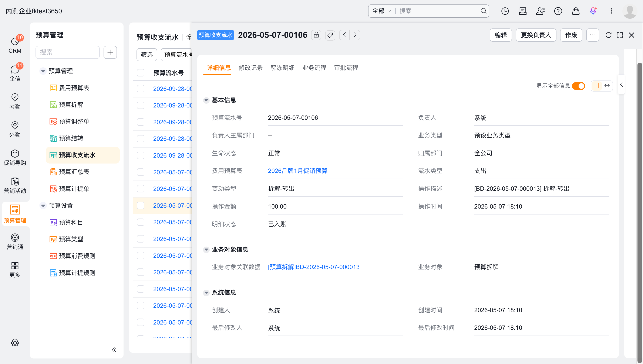Image resolution: width=643 pixels, height=364 pixels.
Task: Select the 详细信息 tab
Action: (x=219, y=68)
